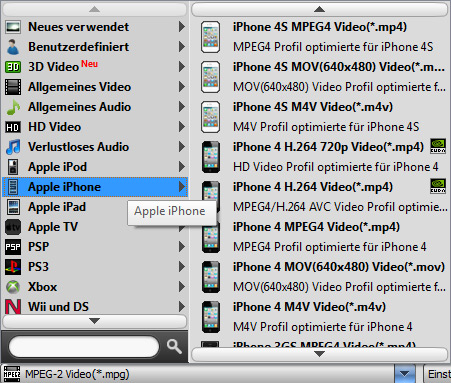Image resolution: width=451 pixels, height=383 pixels.
Task: Click the Apple iPhone category icon
Action: (x=13, y=187)
